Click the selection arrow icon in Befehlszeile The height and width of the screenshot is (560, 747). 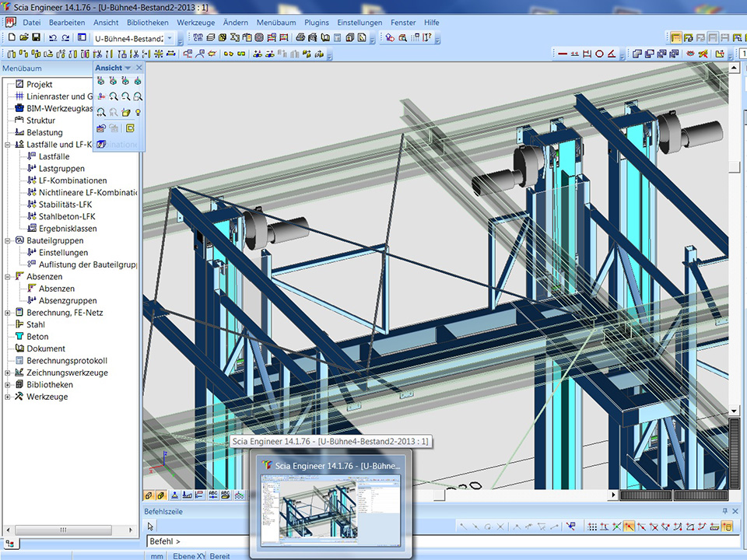pos(151,527)
